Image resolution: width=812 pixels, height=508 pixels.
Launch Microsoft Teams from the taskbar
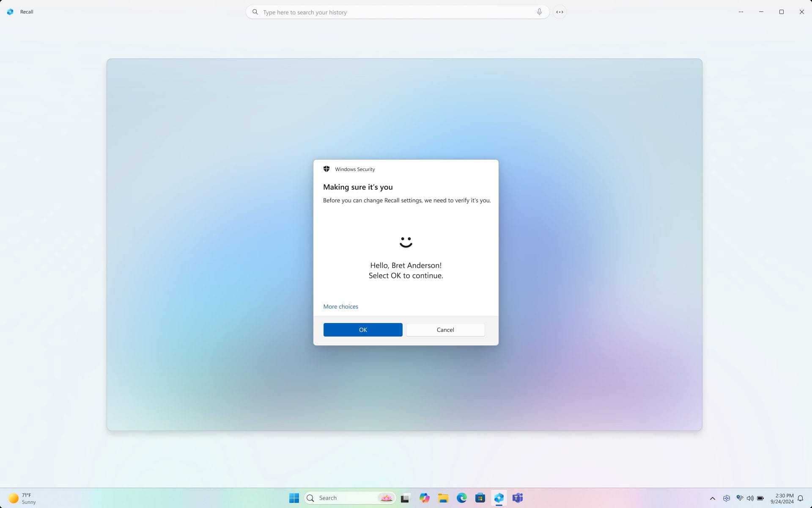pos(518,498)
